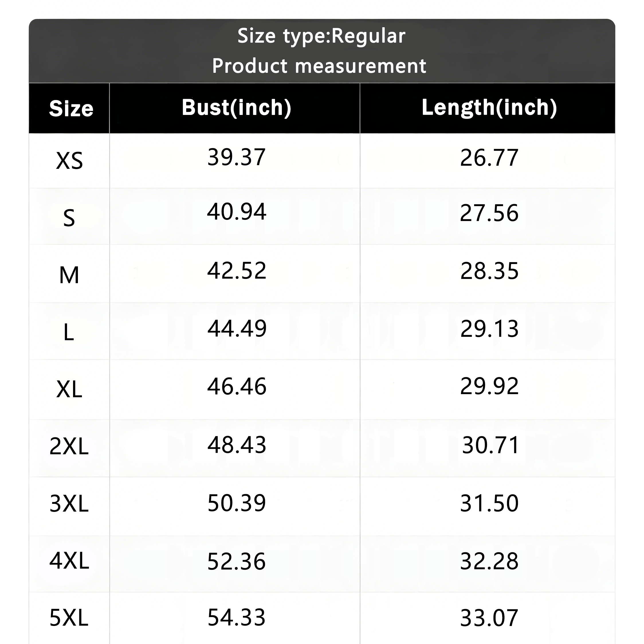The height and width of the screenshot is (644, 644).
Task: Select the XS size row label
Action: pyautogui.click(x=69, y=161)
